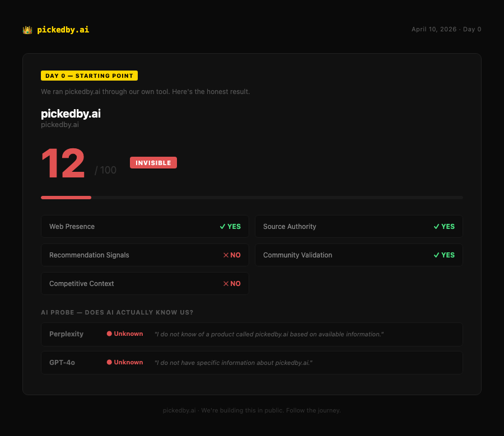
Task: Click the red X beside Recommendation Signals
Action: click(x=226, y=255)
